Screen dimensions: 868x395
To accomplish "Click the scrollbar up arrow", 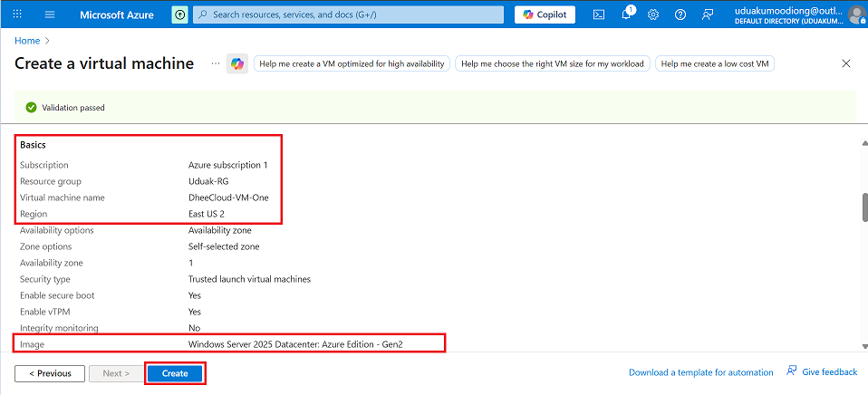I will pos(863,143).
